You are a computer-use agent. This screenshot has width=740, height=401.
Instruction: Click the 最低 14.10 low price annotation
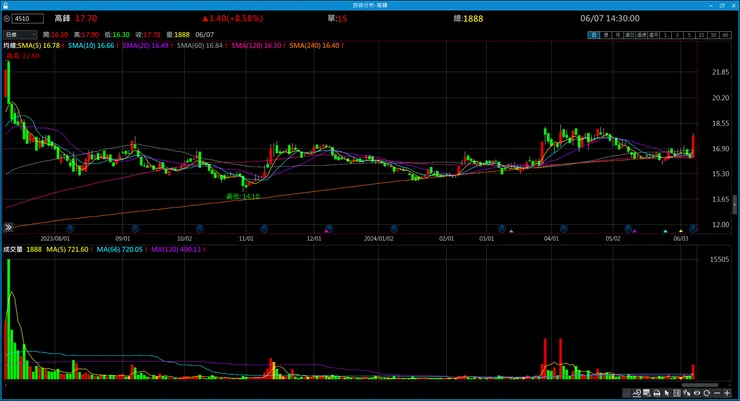point(243,196)
